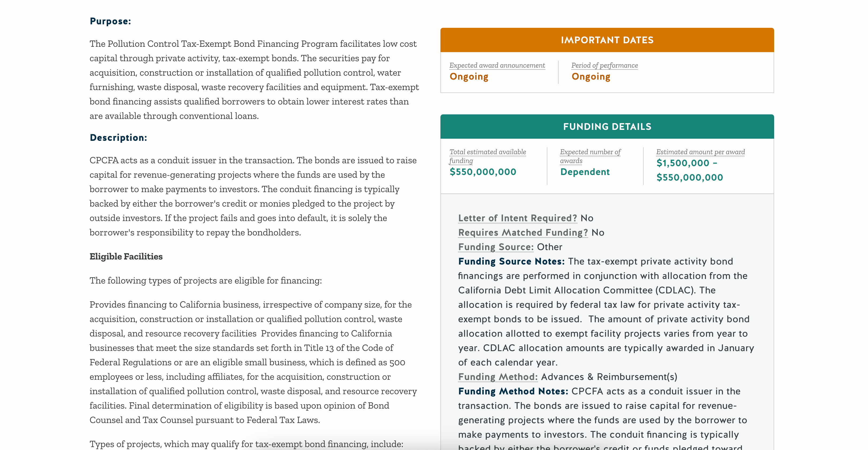Screen dimensions: 868x450
Task: Click the 'Purpose:' heading
Action: [110, 21]
